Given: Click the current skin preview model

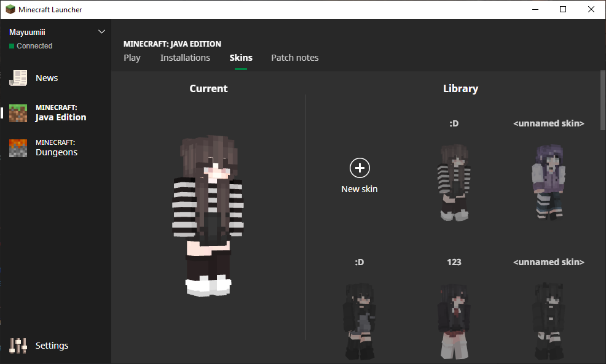Looking at the screenshot, I should click(208, 216).
